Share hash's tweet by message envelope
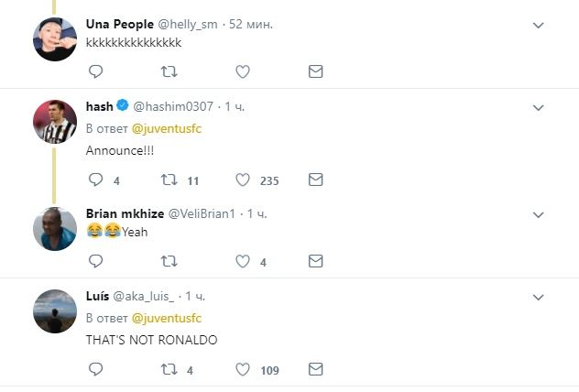The image size is (579, 392). (315, 180)
